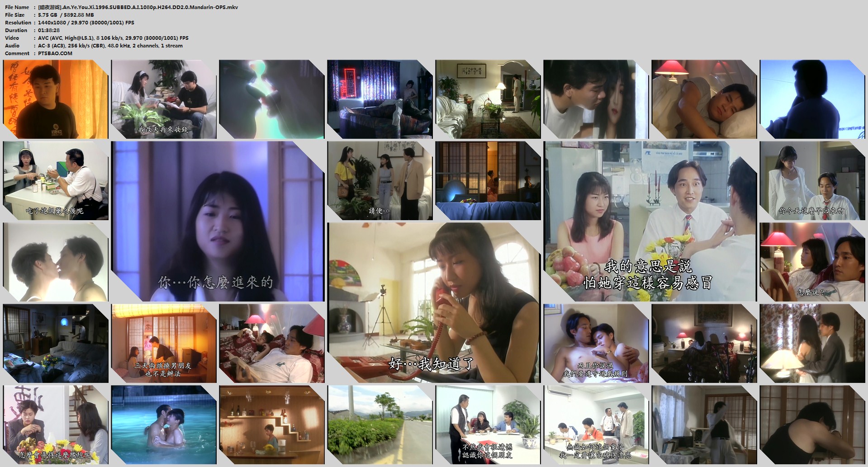Click the PTSBAO.COM comment text
868x467 pixels.
(55, 53)
